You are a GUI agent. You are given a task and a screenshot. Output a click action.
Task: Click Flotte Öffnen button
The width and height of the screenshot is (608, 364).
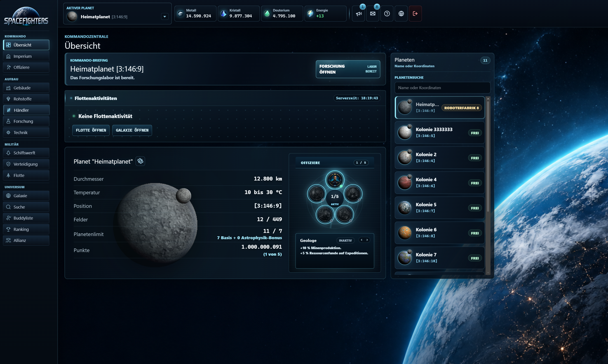click(91, 130)
